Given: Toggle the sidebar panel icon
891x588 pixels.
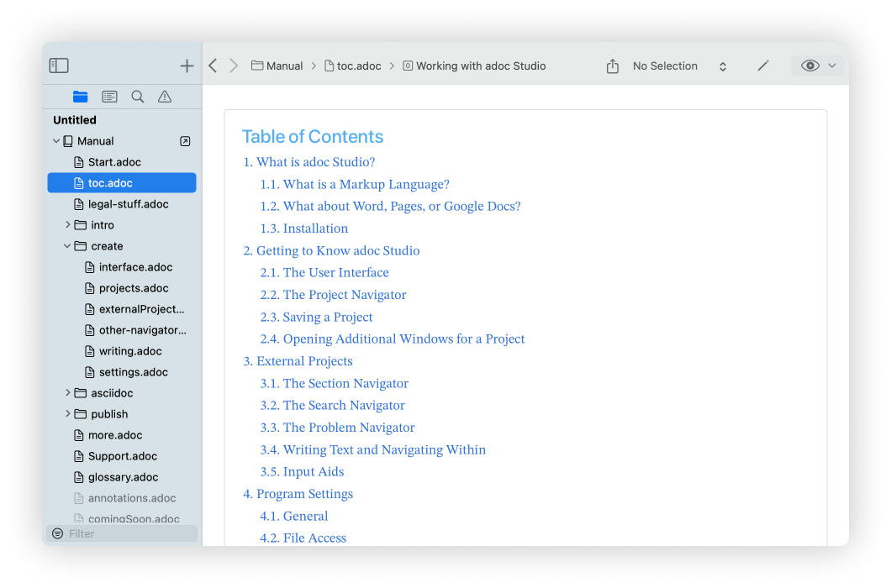Looking at the screenshot, I should 59,66.
